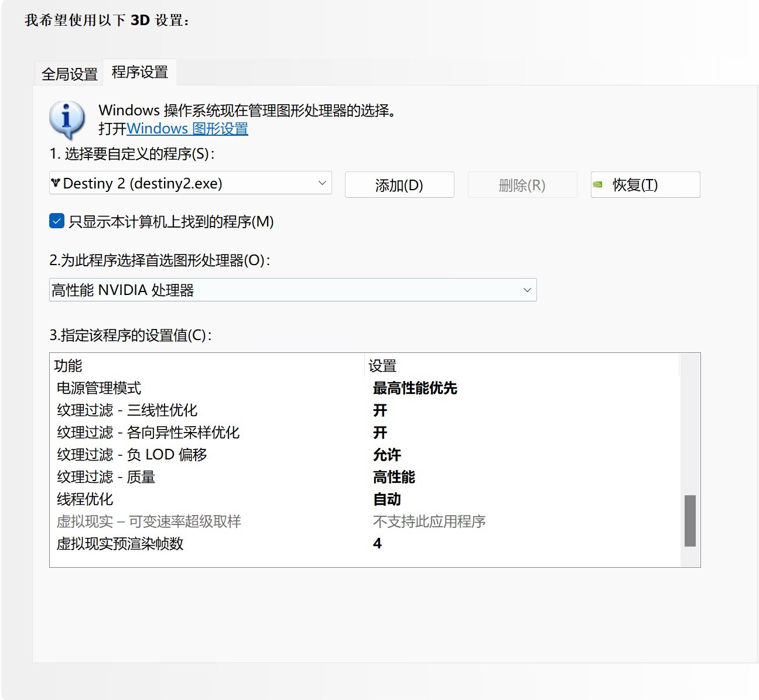The height and width of the screenshot is (700, 759).
Task: Expand the 高性能 NVIDIA 处理器 dropdown
Action: (x=293, y=290)
